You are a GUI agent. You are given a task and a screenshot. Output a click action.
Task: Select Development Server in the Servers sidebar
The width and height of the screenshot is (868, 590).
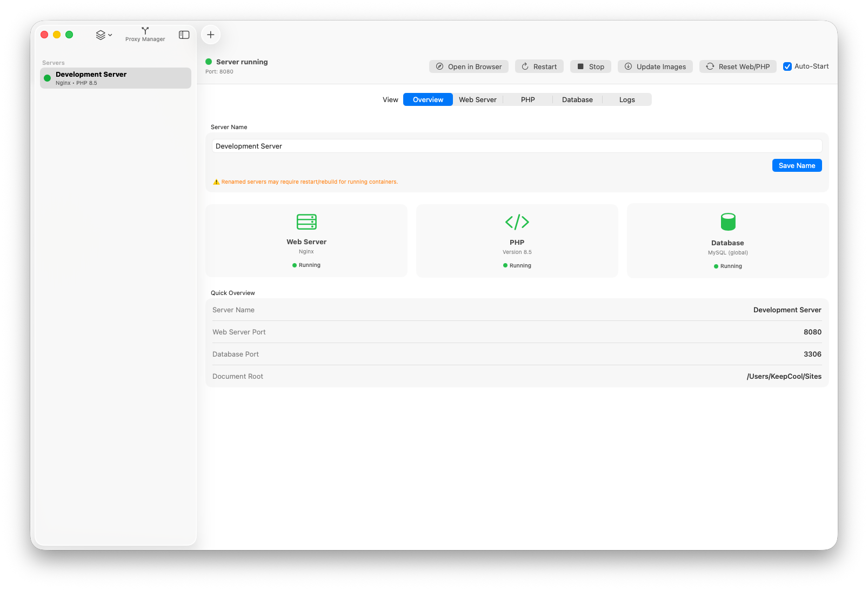coord(115,78)
